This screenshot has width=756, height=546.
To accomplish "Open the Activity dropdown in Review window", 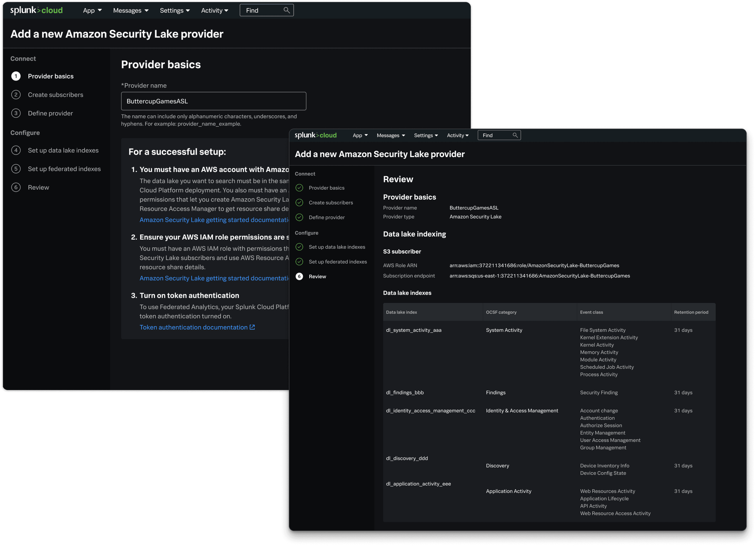I will coord(457,135).
